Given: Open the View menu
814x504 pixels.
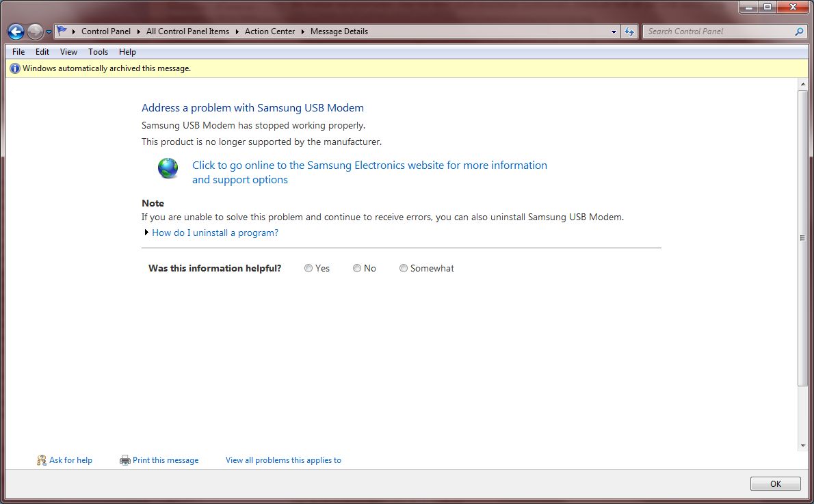Looking at the screenshot, I should (x=68, y=51).
